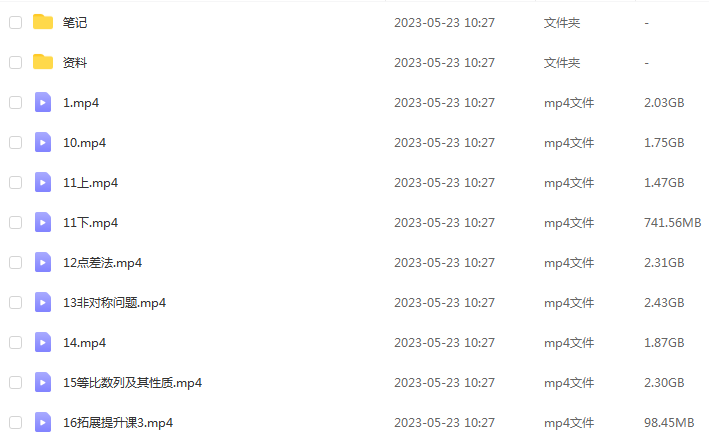Viewport: 709px width, 446px height.
Task: Tick the checkbox for the 资料 folder
Action: click(15, 62)
